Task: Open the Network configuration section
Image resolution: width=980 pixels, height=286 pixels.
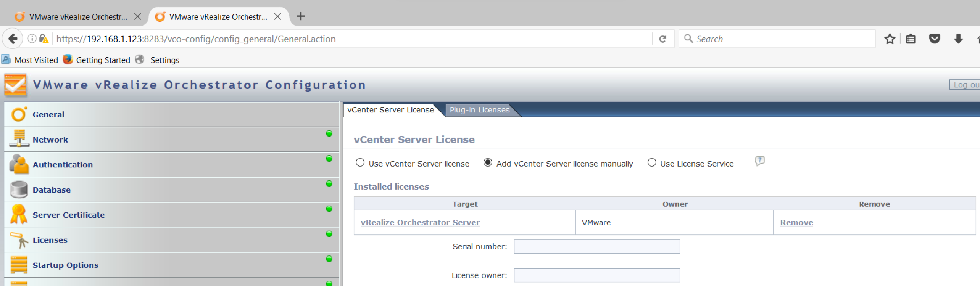Action: [x=172, y=140]
